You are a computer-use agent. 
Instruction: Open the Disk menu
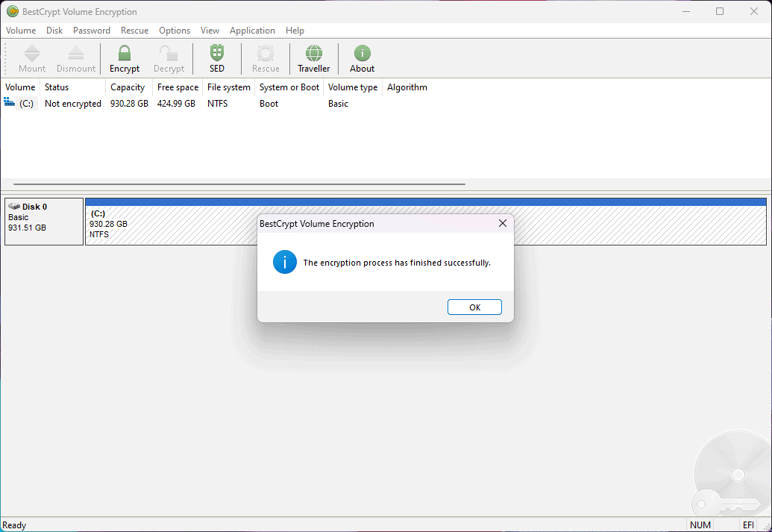(x=54, y=31)
